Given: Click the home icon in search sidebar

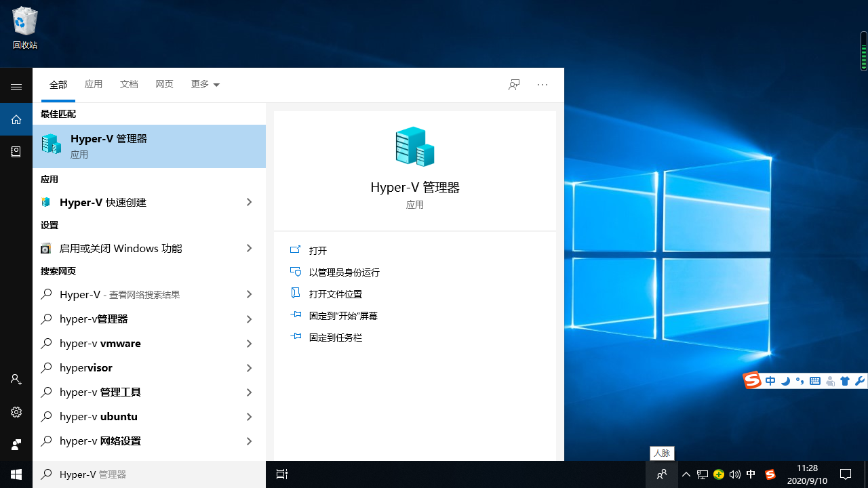Looking at the screenshot, I should click(x=16, y=119).
